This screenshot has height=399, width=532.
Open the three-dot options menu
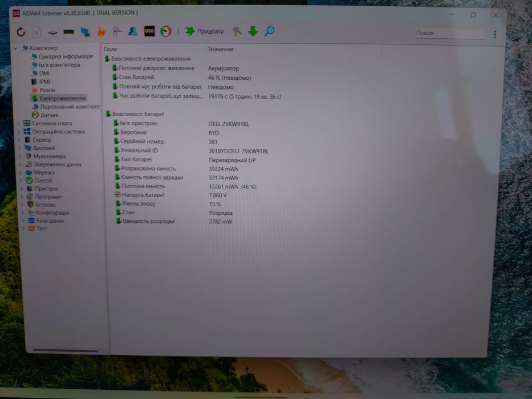[495, 34]
